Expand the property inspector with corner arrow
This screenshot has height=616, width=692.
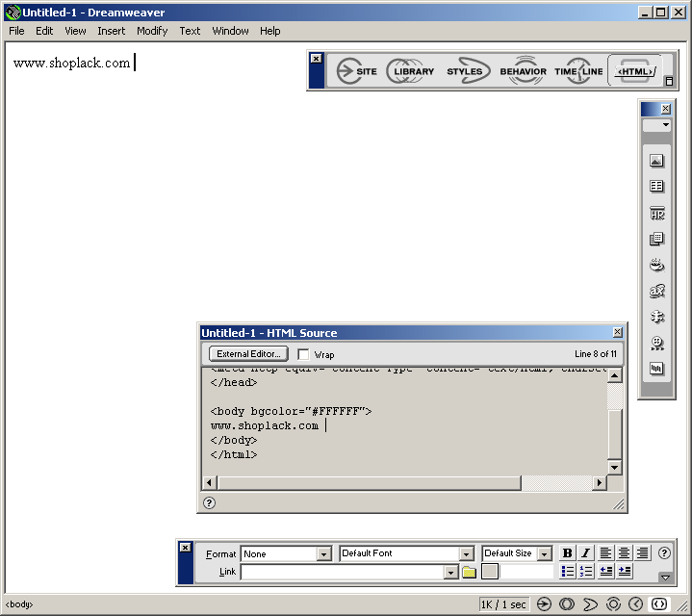(665, 577)
